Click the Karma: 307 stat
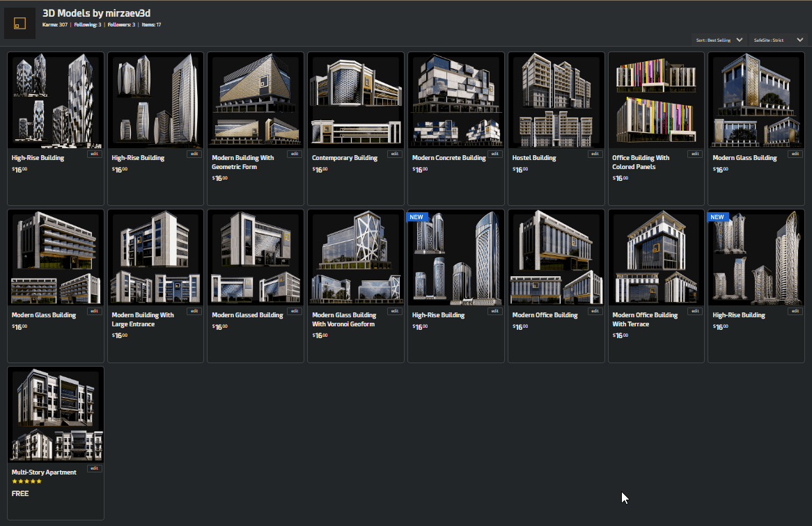 [x=55, y=25]
